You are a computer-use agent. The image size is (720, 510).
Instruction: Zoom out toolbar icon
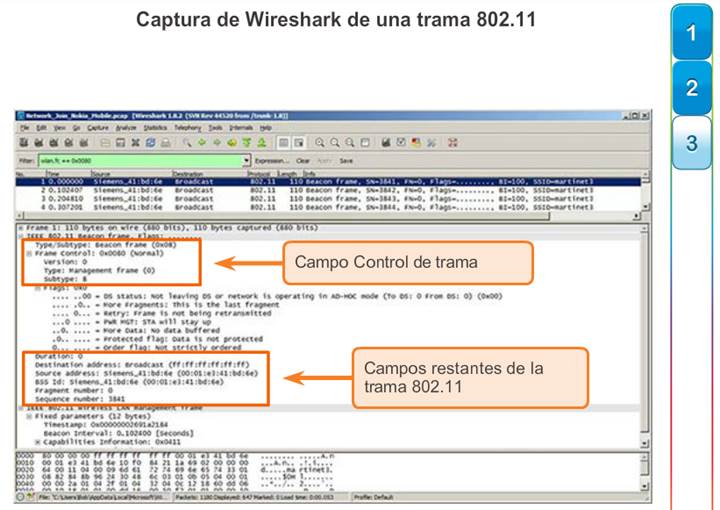(335, 143)
